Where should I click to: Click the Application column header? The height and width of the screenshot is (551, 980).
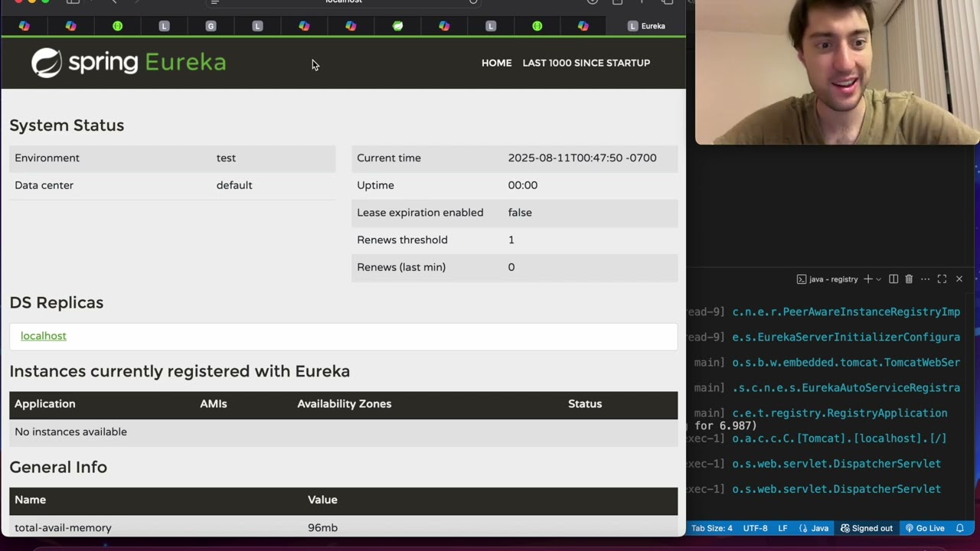click(x=45, y=404)
